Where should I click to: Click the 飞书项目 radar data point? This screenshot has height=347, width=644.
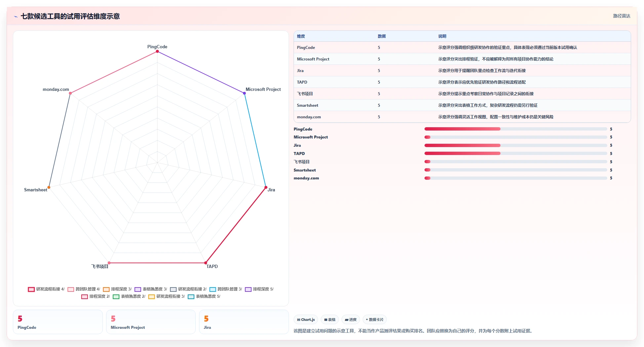click(109, 263)
